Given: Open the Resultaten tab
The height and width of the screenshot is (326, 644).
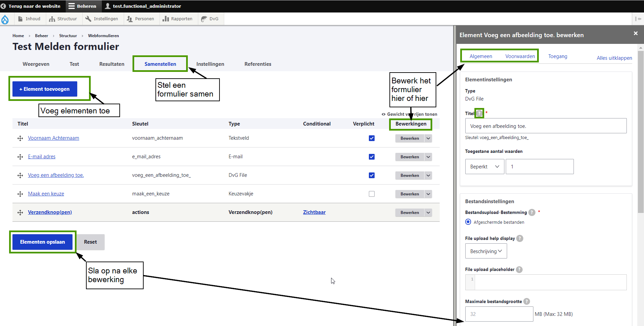Looking at the screenshot, I should 112,64.
